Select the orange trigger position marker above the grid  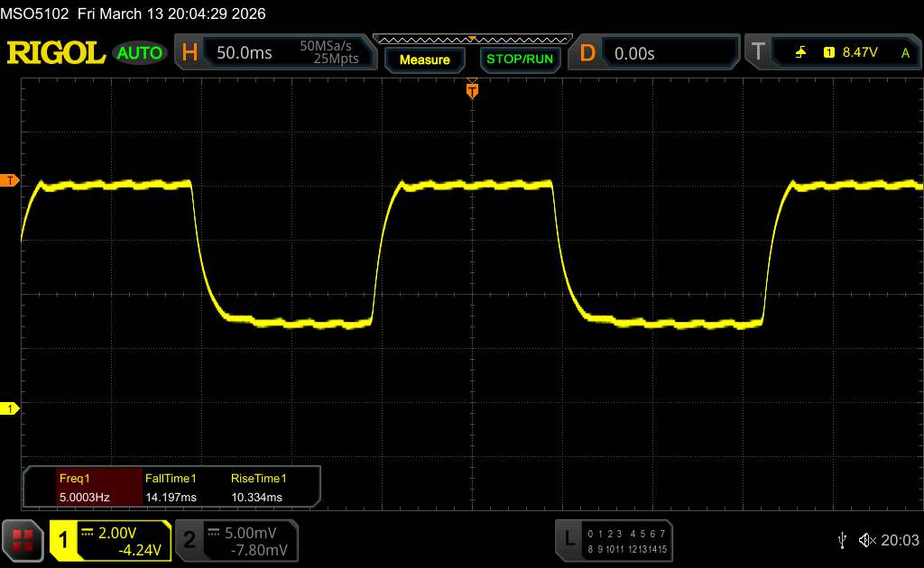(471, 90)
